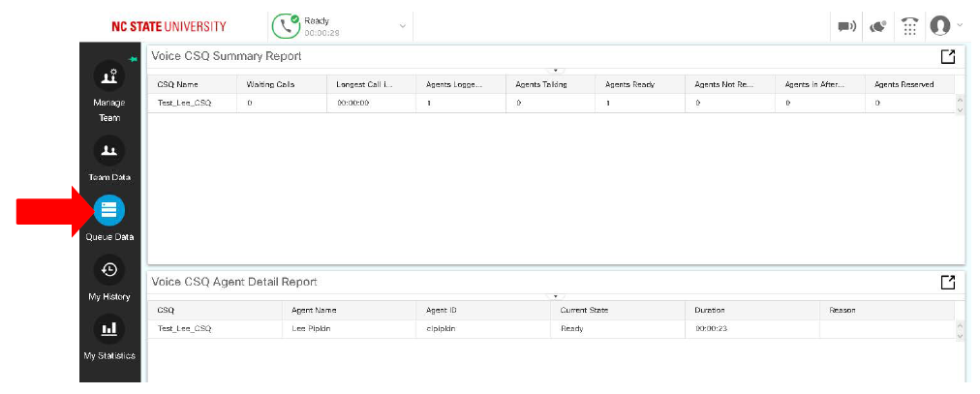980x394 pixels.
Task: Open the chat bubbles icon in the header
Action: (x=877, y=26)
